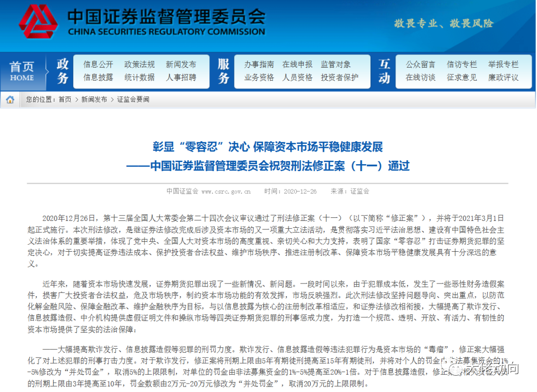Open the 服务 navigation section
Screen dimensions: 537x392
(222, 71)
